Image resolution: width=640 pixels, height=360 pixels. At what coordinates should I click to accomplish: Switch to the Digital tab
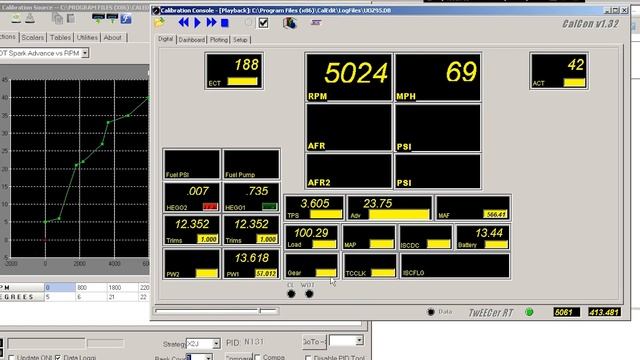[x=165, y=39]
